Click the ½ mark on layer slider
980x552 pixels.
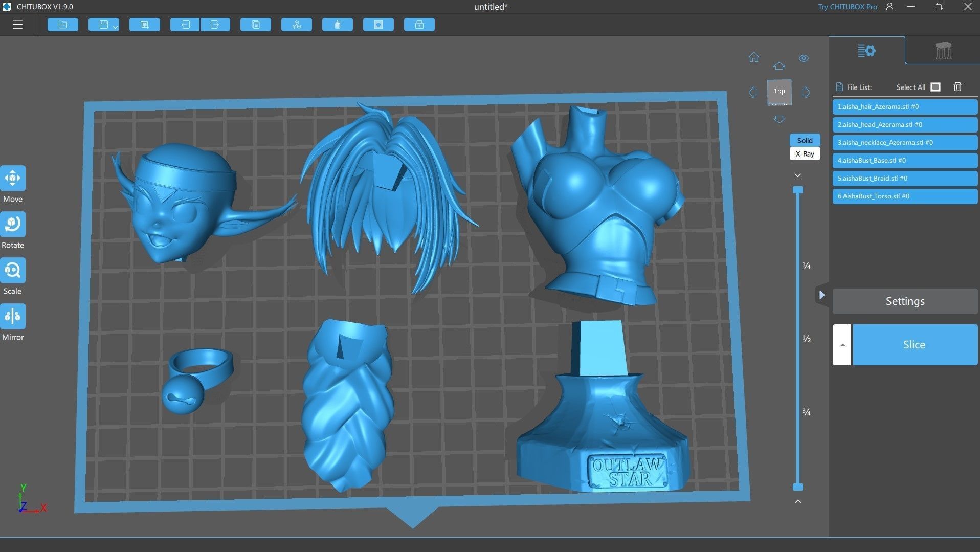807,339
